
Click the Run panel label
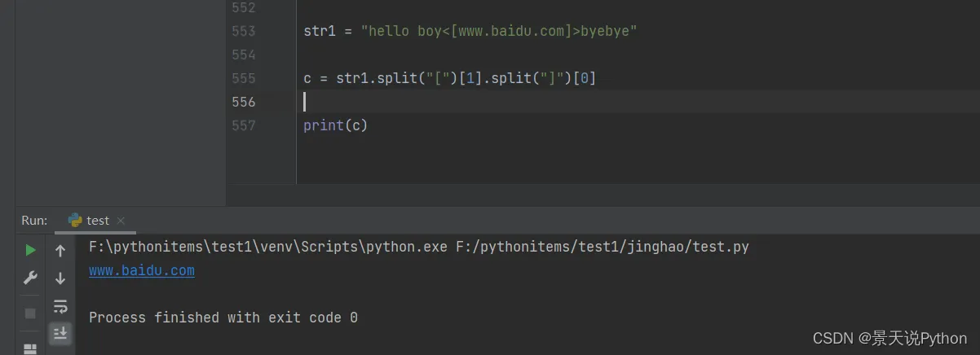34,221
